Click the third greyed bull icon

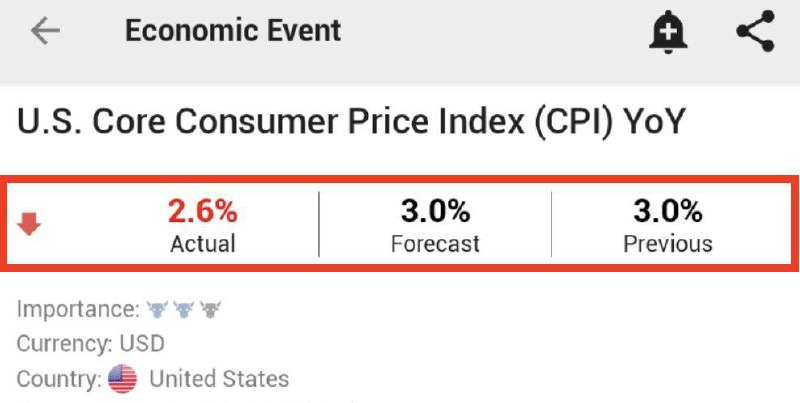[x=209, y=309]
